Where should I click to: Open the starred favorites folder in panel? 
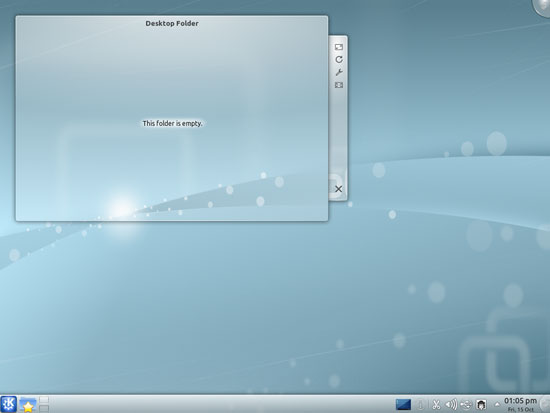[27, 405]
